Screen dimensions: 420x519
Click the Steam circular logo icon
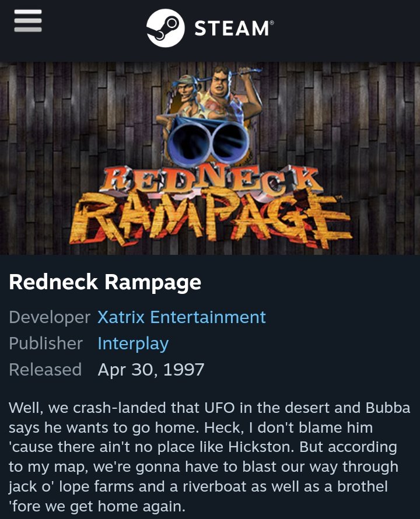point(165,28)
